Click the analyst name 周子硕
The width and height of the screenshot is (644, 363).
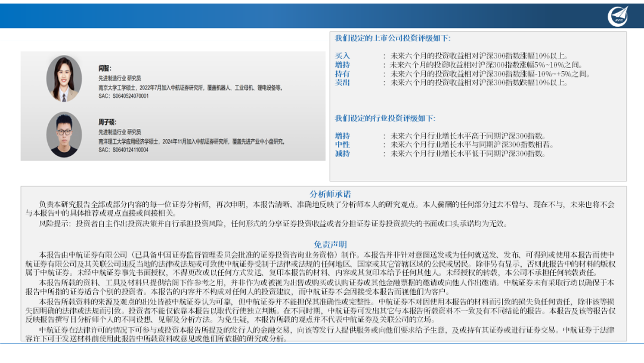(107, 122)
